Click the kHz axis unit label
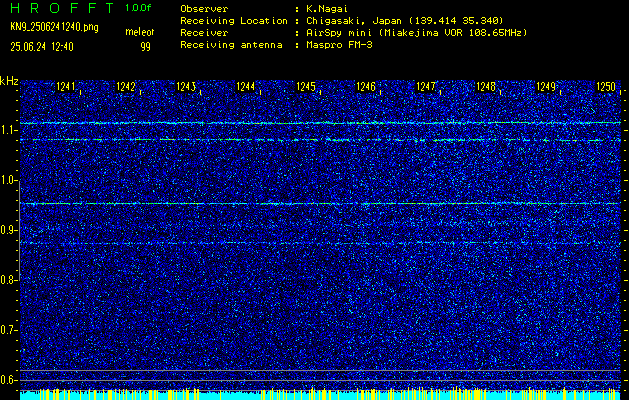The image size is (629, 400). (9, 81)
